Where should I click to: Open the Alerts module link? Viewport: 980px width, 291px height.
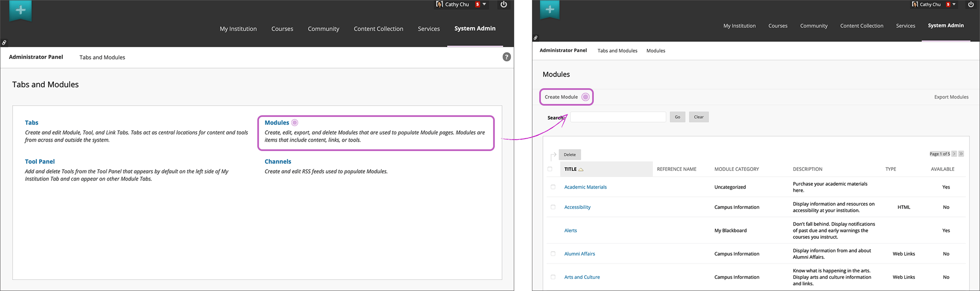570,230
